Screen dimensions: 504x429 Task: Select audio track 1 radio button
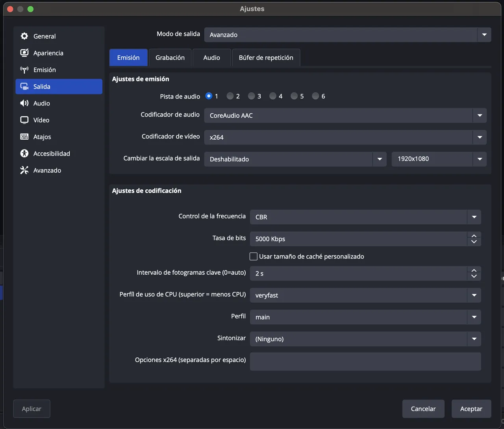pyautogui.click(x=209, y=96)
